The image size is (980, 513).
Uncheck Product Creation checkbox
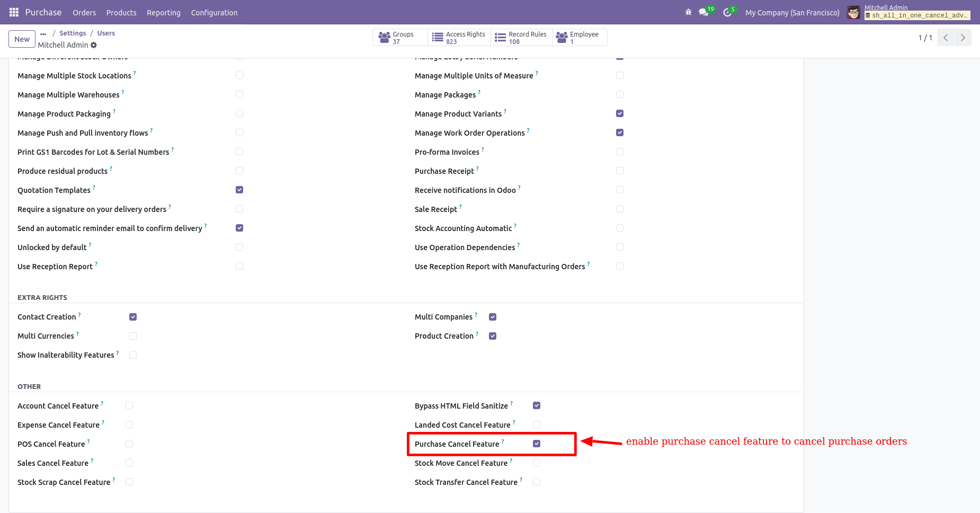click(x=493, y=336)
